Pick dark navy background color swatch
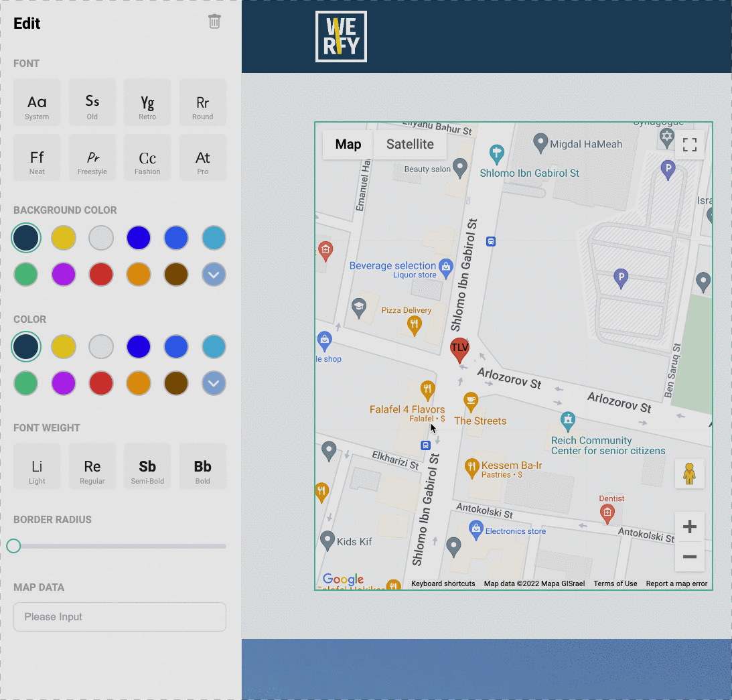The width and height of the screenshot is (732, 700). 25,238
